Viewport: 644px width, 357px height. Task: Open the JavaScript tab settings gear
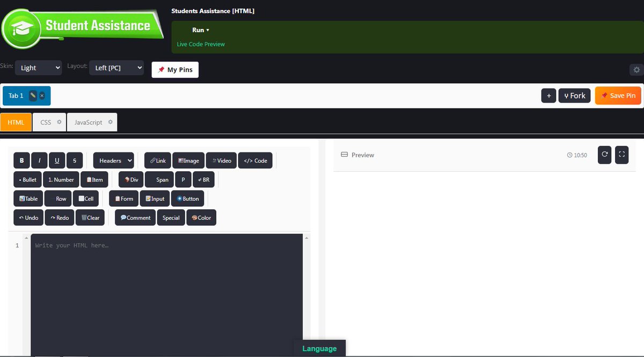click(110, 122)
